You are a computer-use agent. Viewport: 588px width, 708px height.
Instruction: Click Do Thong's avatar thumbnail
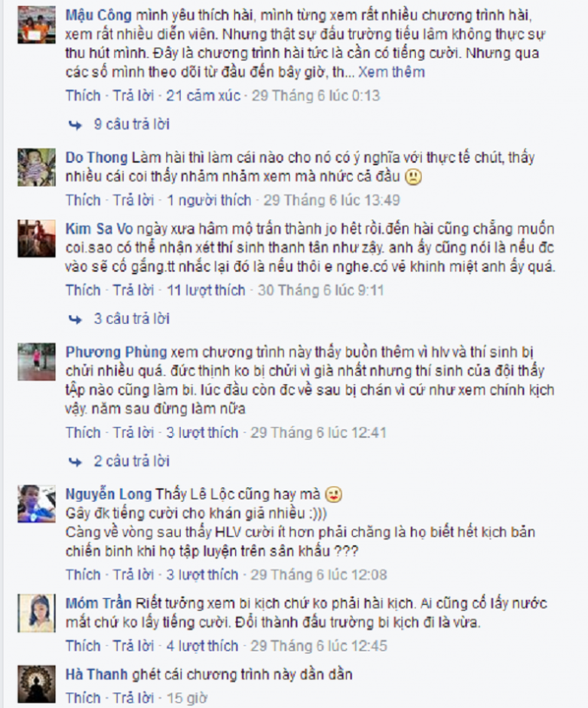click(x=37, y=167)
